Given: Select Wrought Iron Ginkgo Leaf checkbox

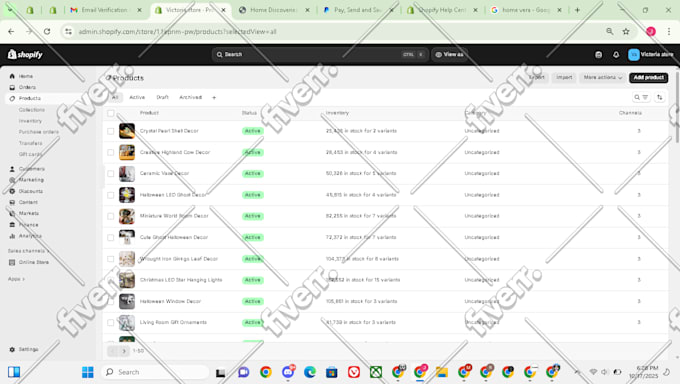Looking at the screenshot, I should tap(111, 259).
